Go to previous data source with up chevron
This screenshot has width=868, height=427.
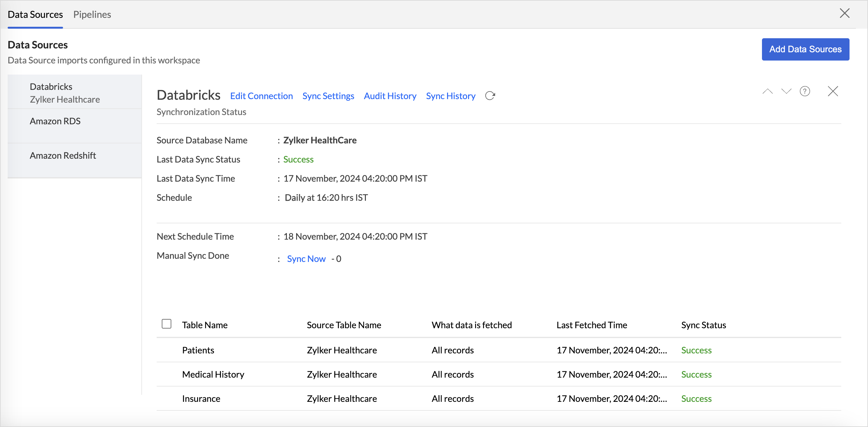[767, 91]
